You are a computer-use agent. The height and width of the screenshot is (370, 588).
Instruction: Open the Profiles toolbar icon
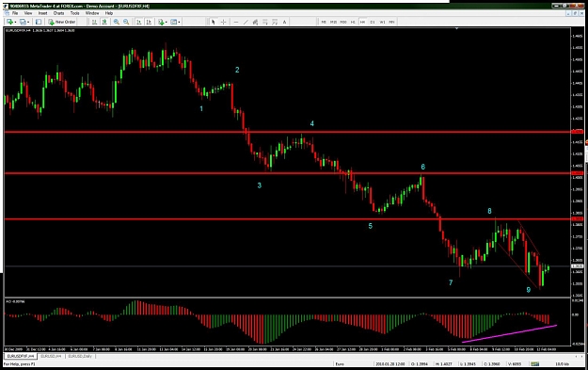(23, 23)
